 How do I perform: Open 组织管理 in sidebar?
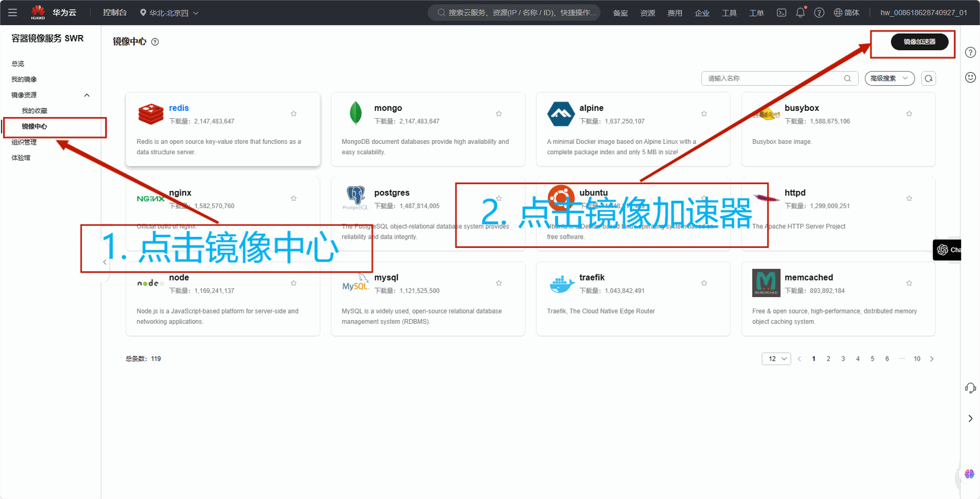(x=24, y=142)
